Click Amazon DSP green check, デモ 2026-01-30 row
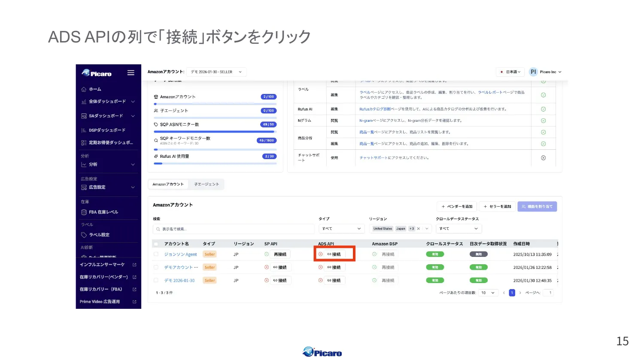Image resolution: width=644 pixels, height=362 pixels. pos(374,281)
